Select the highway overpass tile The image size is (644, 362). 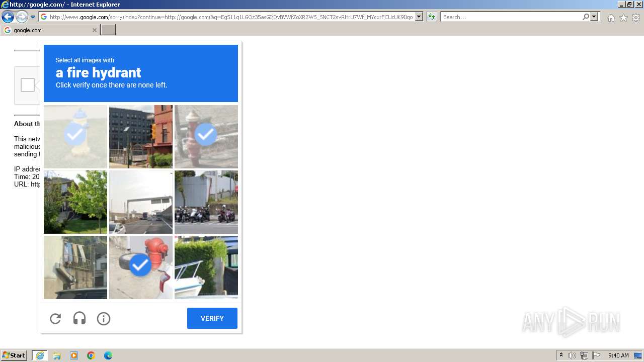(x=141, y=202)
